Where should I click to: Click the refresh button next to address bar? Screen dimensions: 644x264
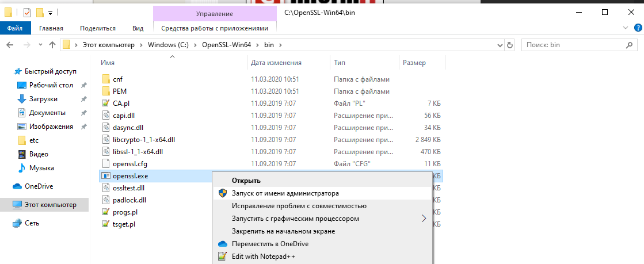509,45
